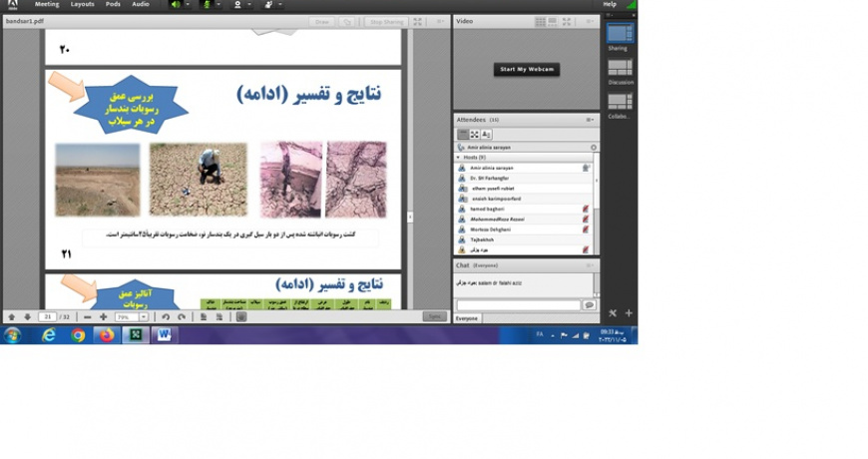Open the Share pod options menu
The image size is (868, 459).
[440, 22]
